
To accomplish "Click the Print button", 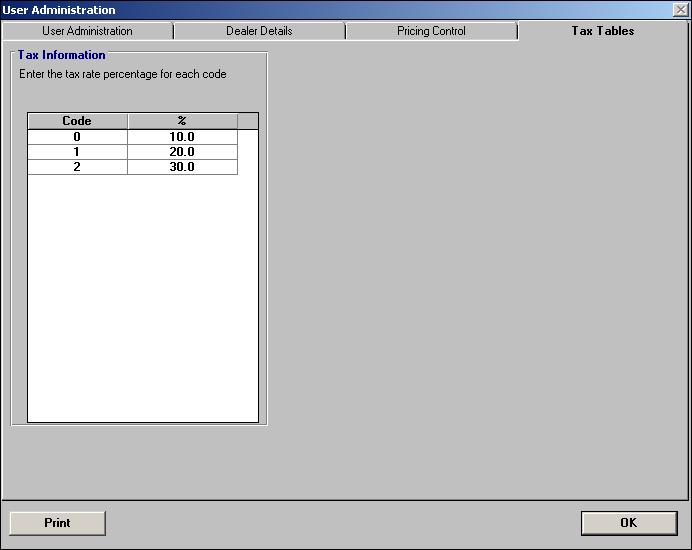I will tap(57, 523).
